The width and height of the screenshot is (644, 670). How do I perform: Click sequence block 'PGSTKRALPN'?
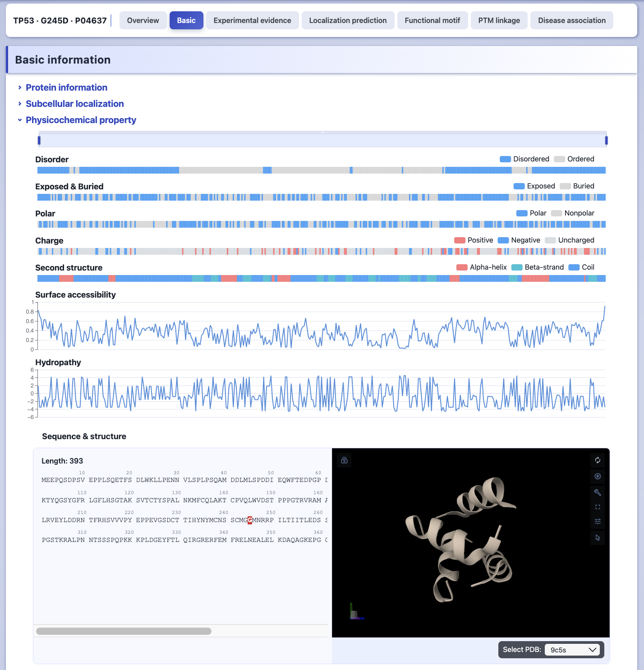(63, 540)
